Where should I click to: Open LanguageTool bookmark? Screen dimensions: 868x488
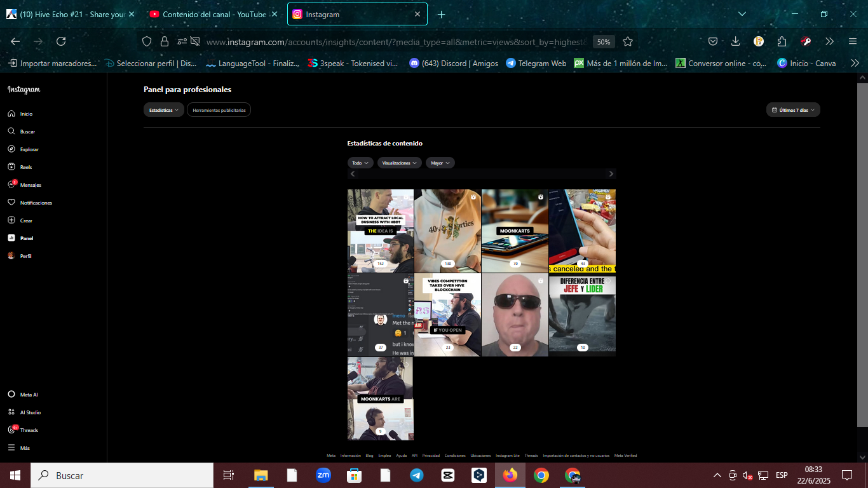pos(252,63)
